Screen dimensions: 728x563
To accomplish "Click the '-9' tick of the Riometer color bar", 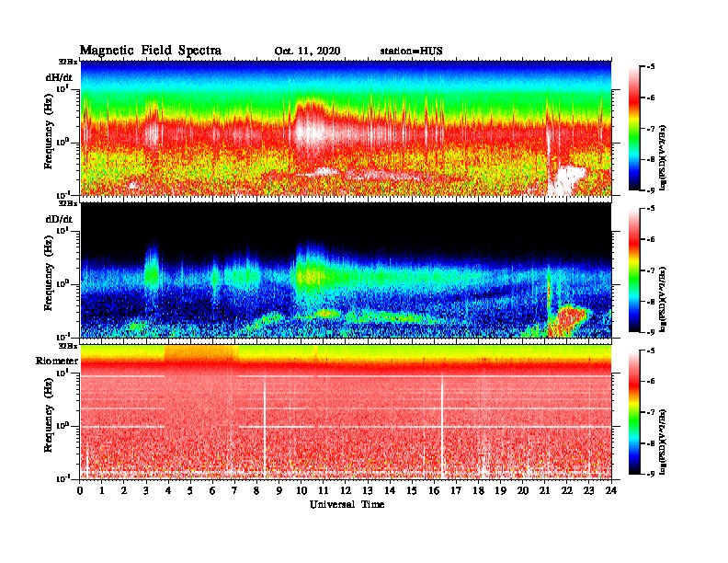I will [x=651, y=474].
